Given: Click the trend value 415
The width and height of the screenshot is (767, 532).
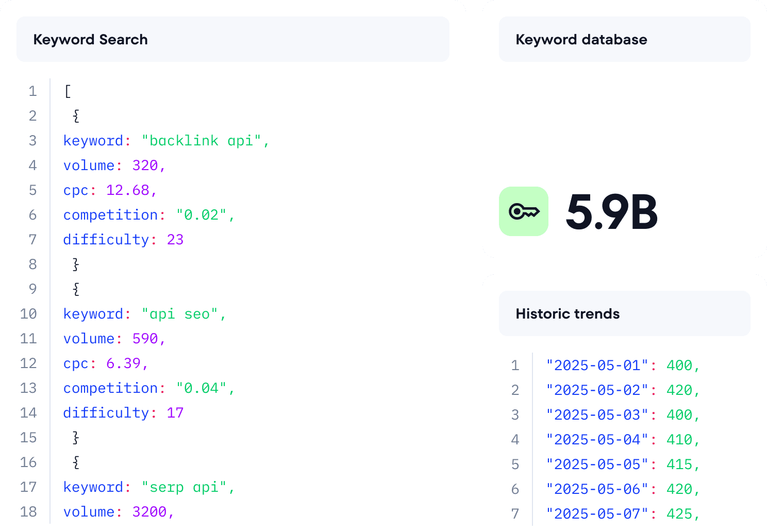Looking at the screenshot, I should click(x=679, y=464).
